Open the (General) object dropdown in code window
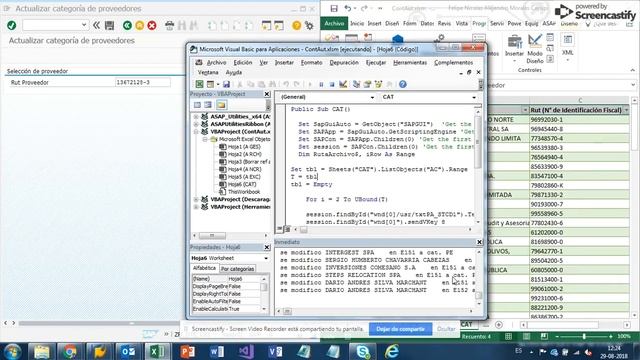640x360 pixels. pos(372,97)
